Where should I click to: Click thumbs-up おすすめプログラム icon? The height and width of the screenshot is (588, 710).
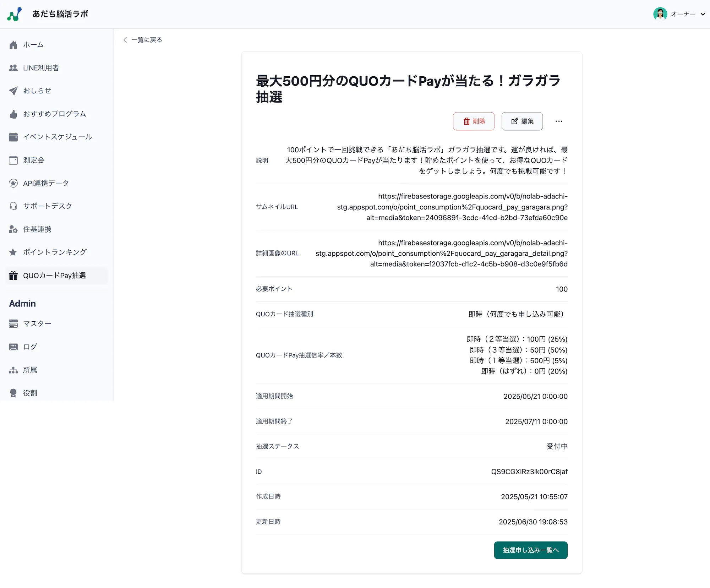pyautogui.click(x=13, y=114)
